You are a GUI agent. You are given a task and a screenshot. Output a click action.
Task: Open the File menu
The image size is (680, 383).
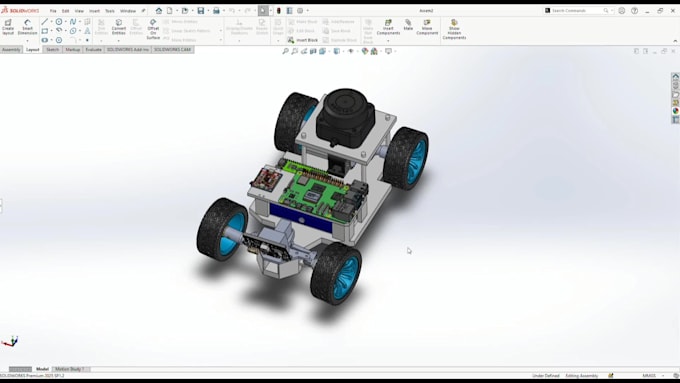[53, 11]
